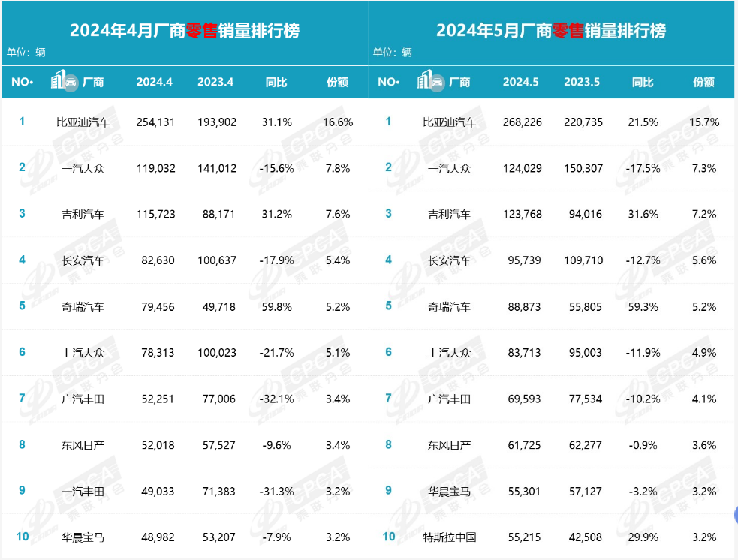Click 奇瑞汽车 in the May ranking
Image resolution: width=738 pixels, height=560 pixels.
tap(449, 306)
